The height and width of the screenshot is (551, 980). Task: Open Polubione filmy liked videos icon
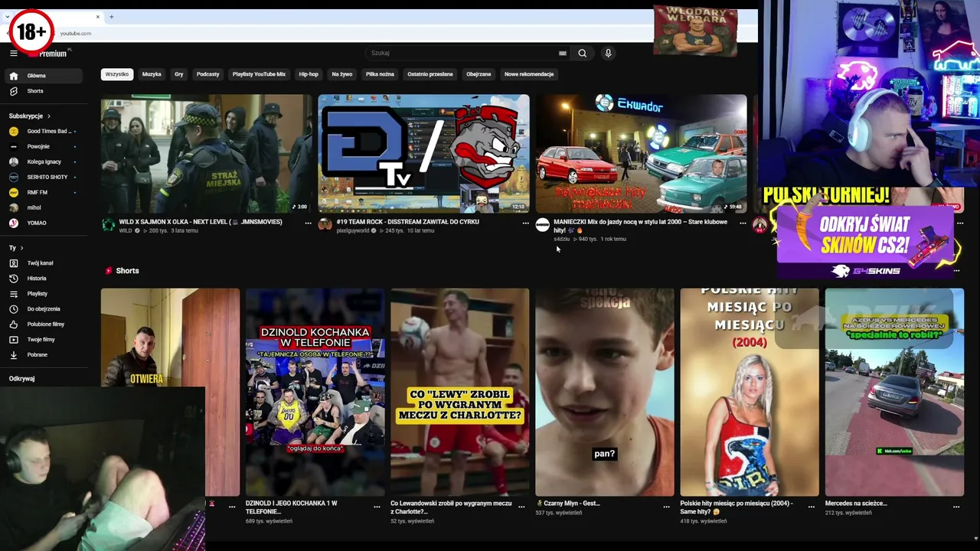[x=13, y=324]
